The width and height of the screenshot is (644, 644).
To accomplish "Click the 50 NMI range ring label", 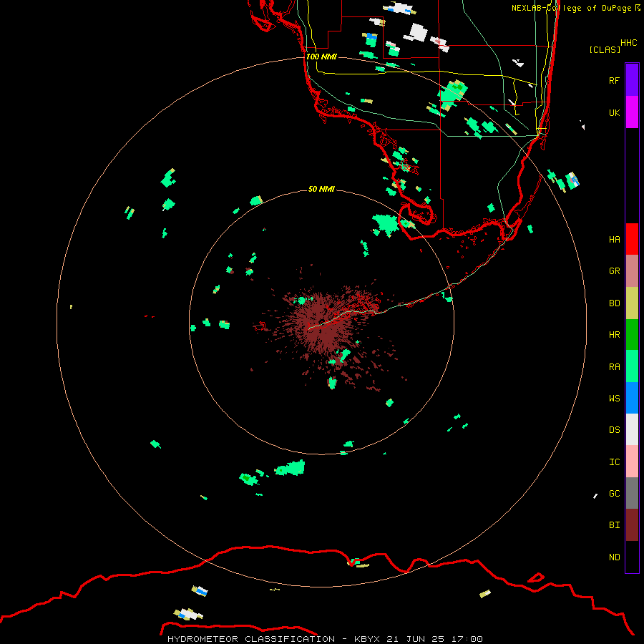I will (321, 189).
